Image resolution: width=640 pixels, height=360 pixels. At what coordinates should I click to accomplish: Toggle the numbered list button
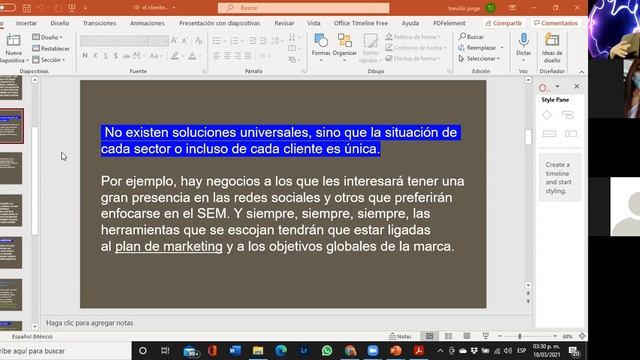(234, 41)
